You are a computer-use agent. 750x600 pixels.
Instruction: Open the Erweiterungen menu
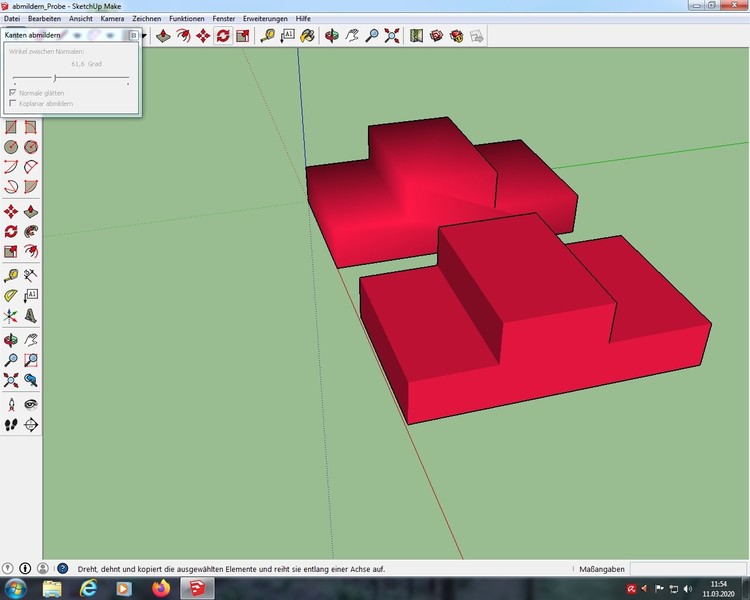(x=265, y=19)
